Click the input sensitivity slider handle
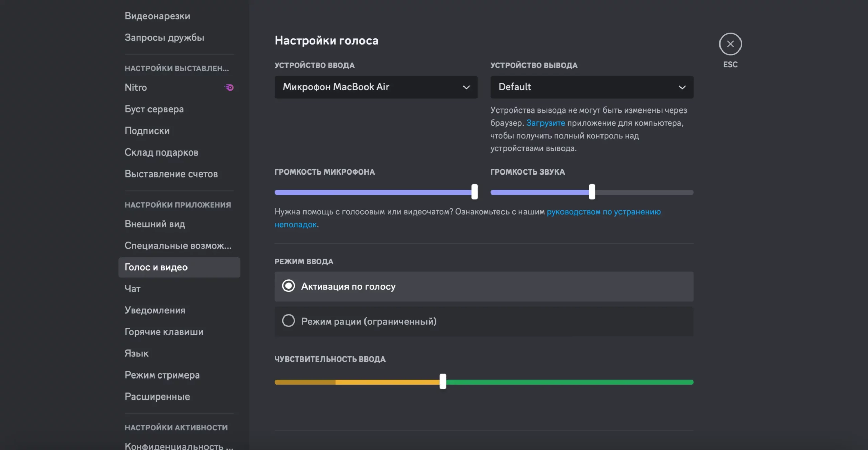 point(442,382)
